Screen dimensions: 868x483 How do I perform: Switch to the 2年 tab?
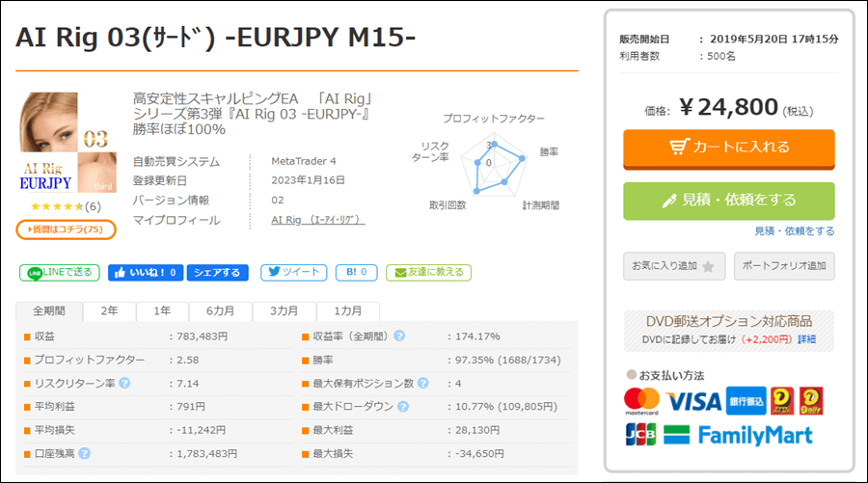[x=110, y=311]
